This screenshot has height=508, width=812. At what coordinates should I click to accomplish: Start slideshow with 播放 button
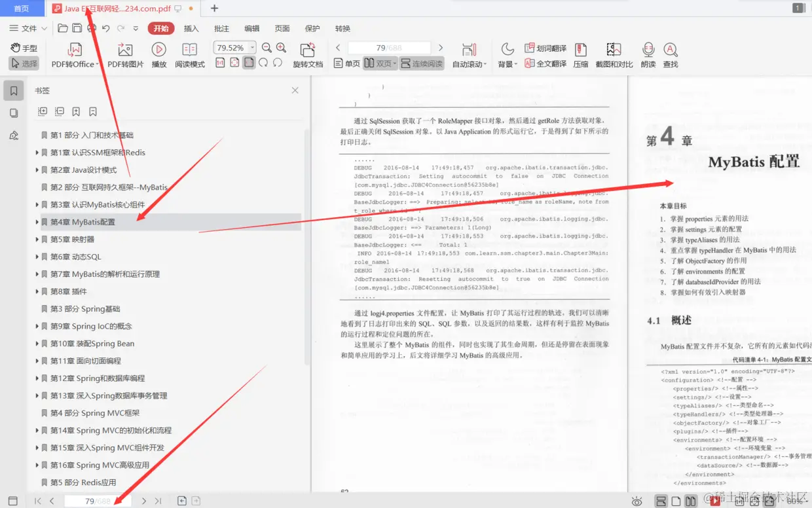pos(158,55)
